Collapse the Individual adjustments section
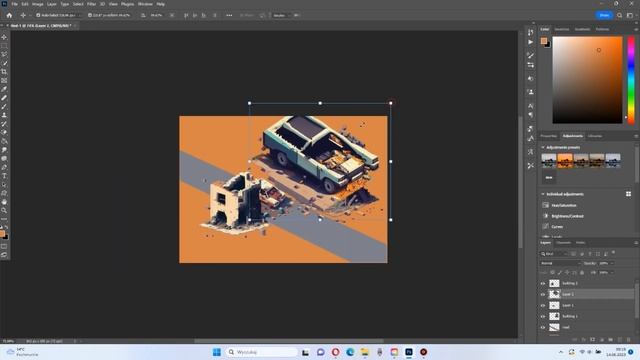640x360 pixels. tap(543, 194)
